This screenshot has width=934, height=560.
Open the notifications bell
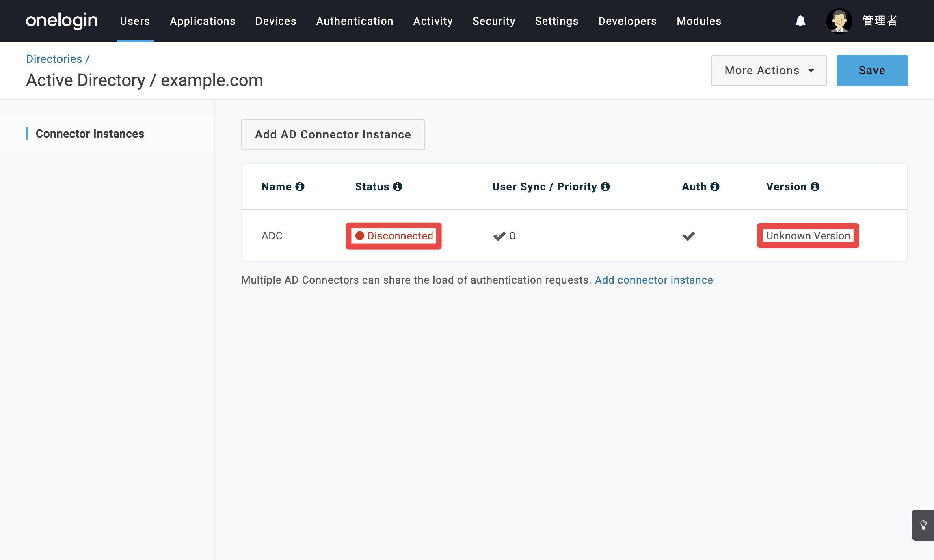pyautogui.click(x=800, y=21)
